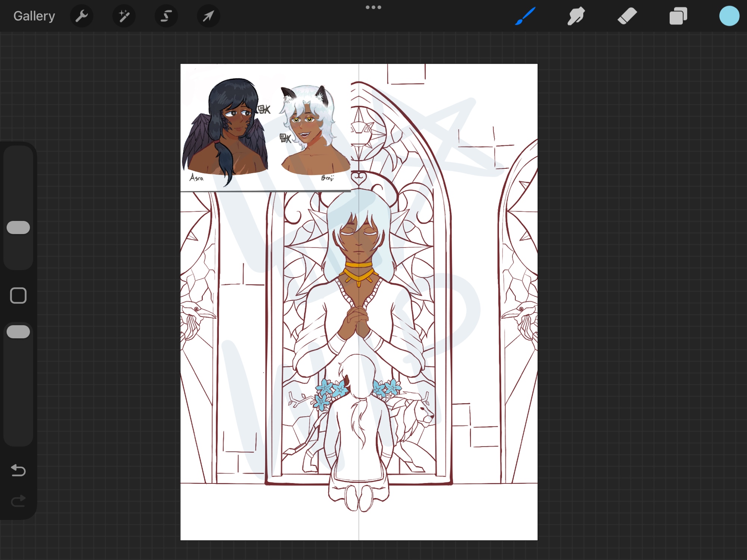Screen dimensions: 747x560
Task: Open the Gallery view
Action: 34,16
